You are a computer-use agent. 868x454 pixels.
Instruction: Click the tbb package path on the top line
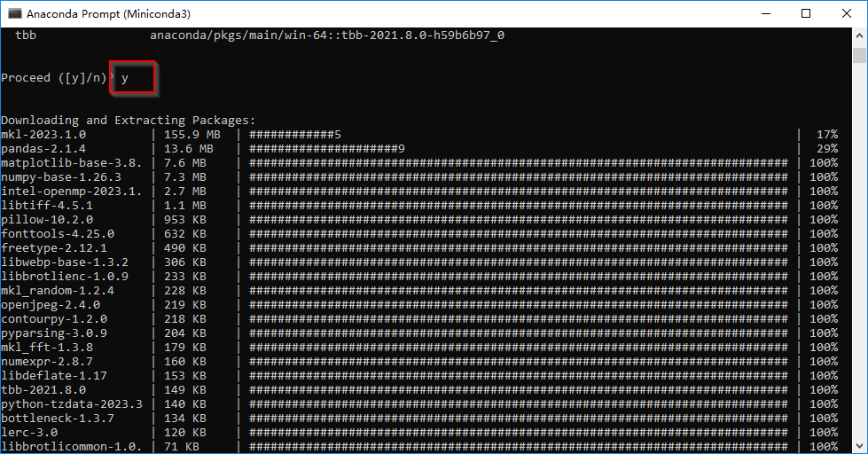click(327, 35)
